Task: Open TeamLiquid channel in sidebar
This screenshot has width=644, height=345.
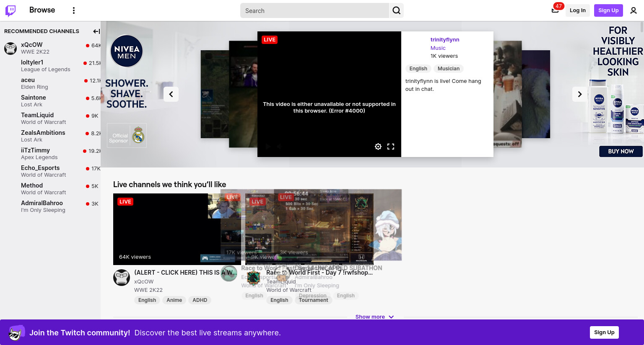Action: [x=50, y=118]
